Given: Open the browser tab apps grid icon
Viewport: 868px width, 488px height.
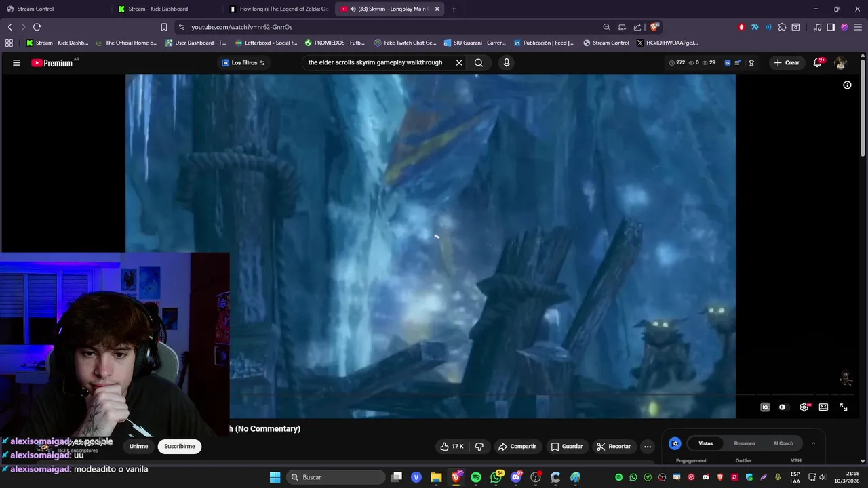Looking at the screenshot, I should (x=9, y=43).
